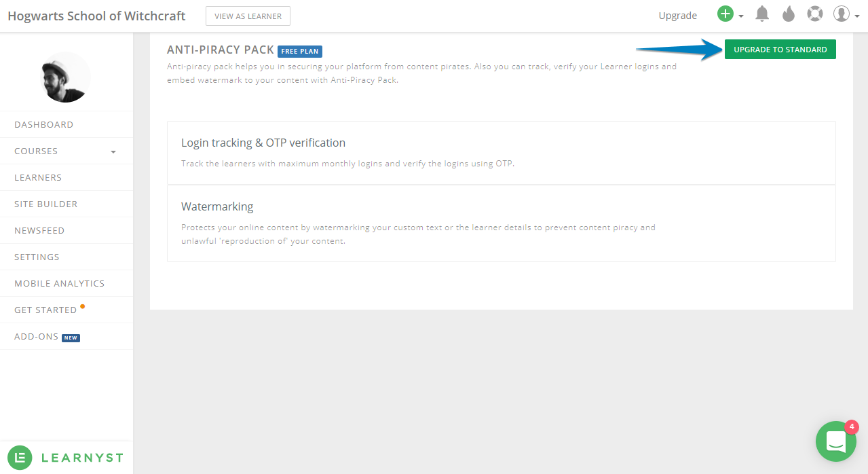Click the Free Plan badge
Image resolution: width=868 pixels, height=474 pixels.
tap(300, 51)
